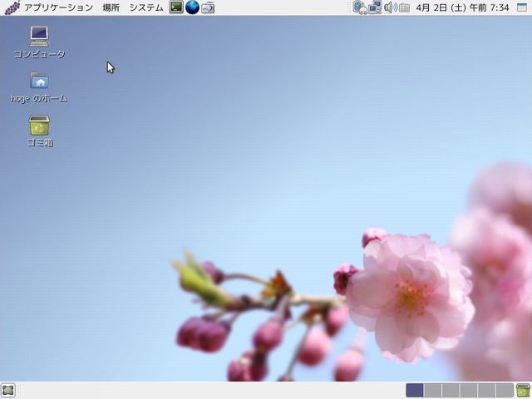This screenshot has height=399, width=532.
Task: Switch to the first workspace
Action: click(x=415, y=390)
